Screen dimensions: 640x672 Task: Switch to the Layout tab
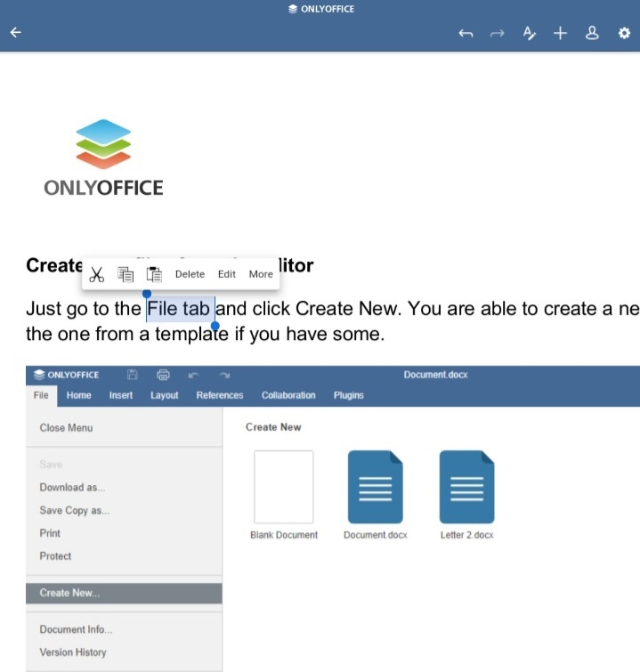(164, 395)
